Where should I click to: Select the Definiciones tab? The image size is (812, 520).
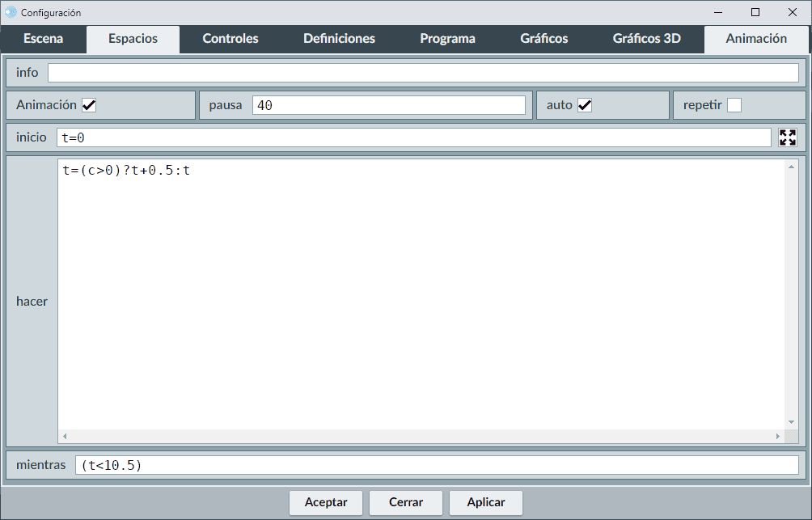(x=339, y=39)
